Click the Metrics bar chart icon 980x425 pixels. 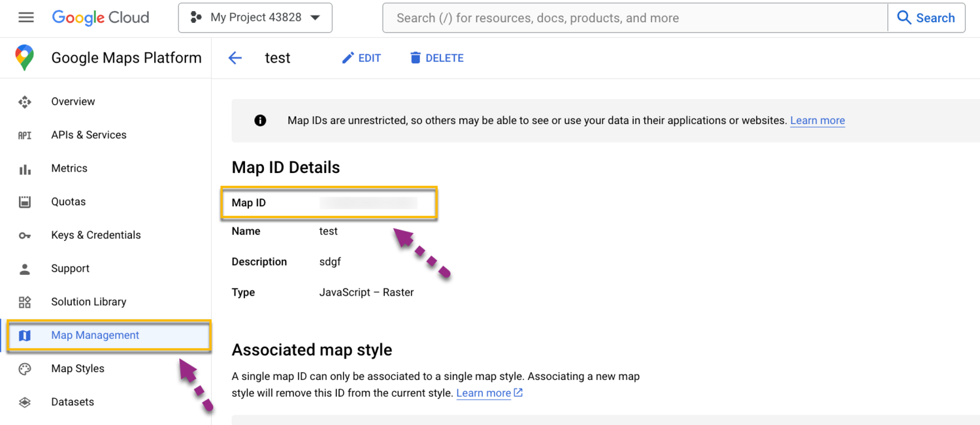click(25, 169)
